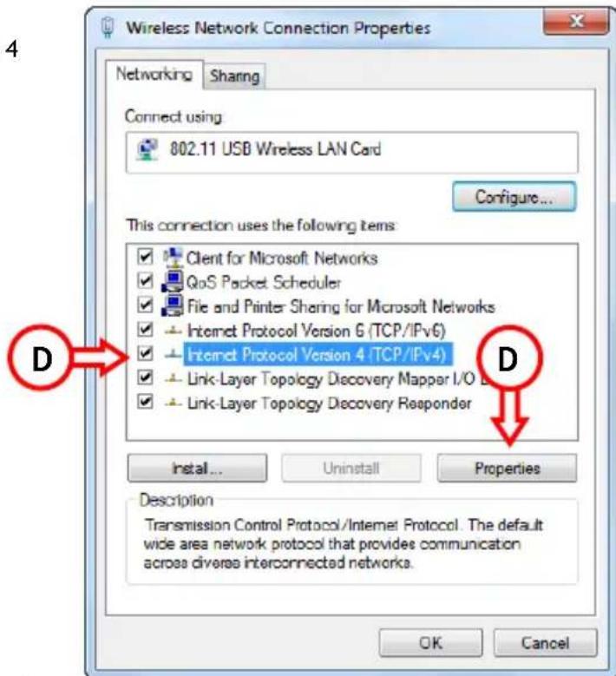
Task: Switch to the Sharing tab
Action: tap(234, 76)
